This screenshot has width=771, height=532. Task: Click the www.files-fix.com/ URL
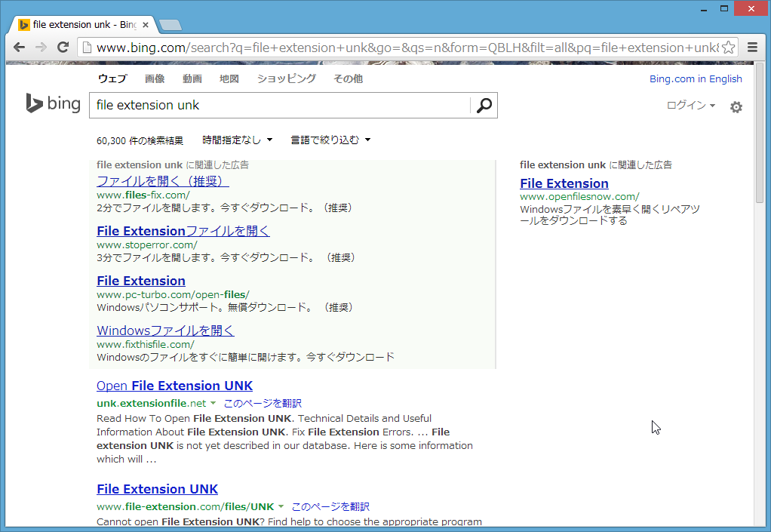pos(143,195)
